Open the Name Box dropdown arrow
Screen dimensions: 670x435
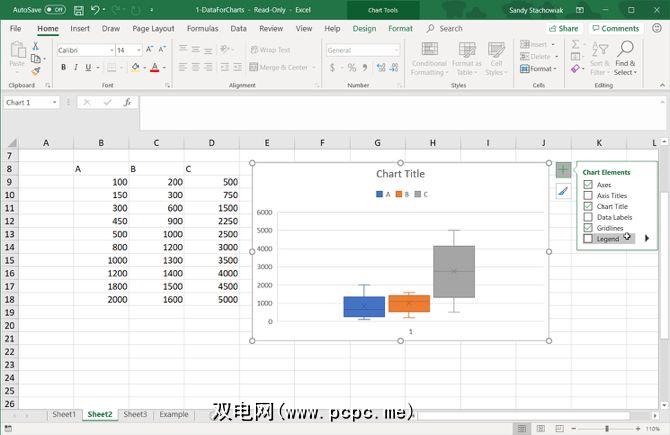(x=54, y=102)
